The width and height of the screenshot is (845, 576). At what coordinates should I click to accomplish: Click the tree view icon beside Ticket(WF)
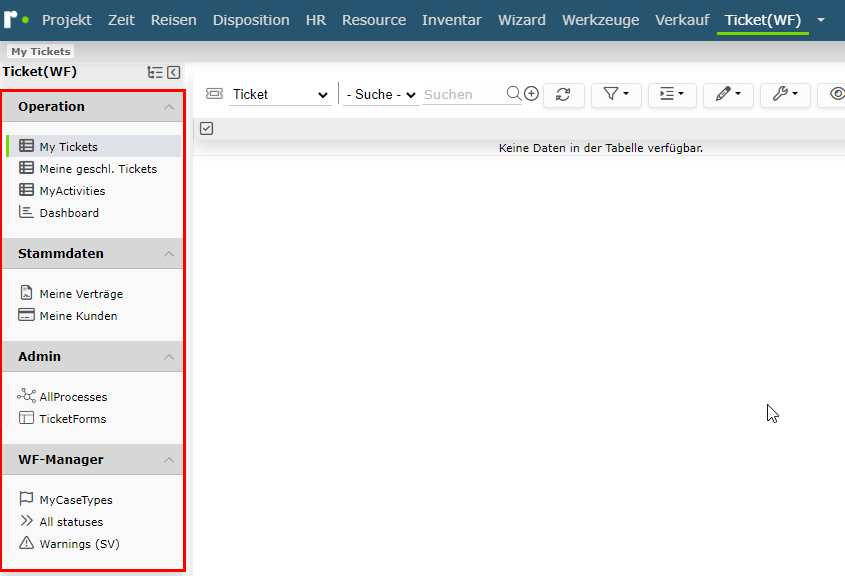point(155,72)
